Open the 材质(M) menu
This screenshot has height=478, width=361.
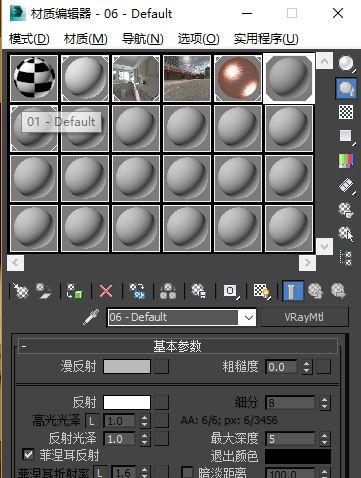[86, 39]
